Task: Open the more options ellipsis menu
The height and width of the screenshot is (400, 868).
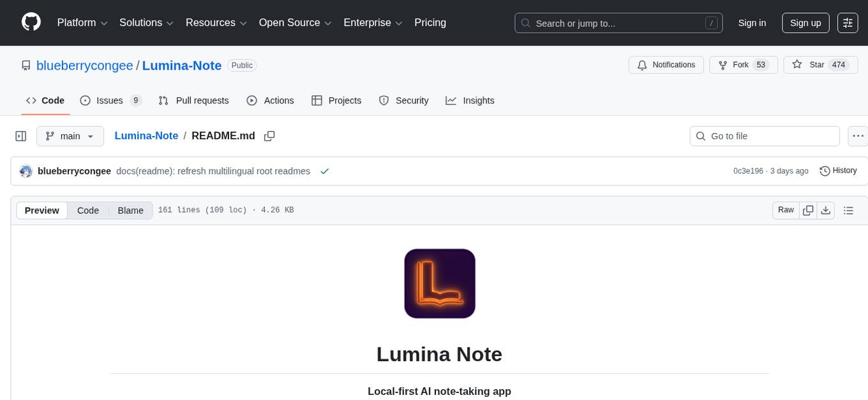Action: tap(858, 135)
